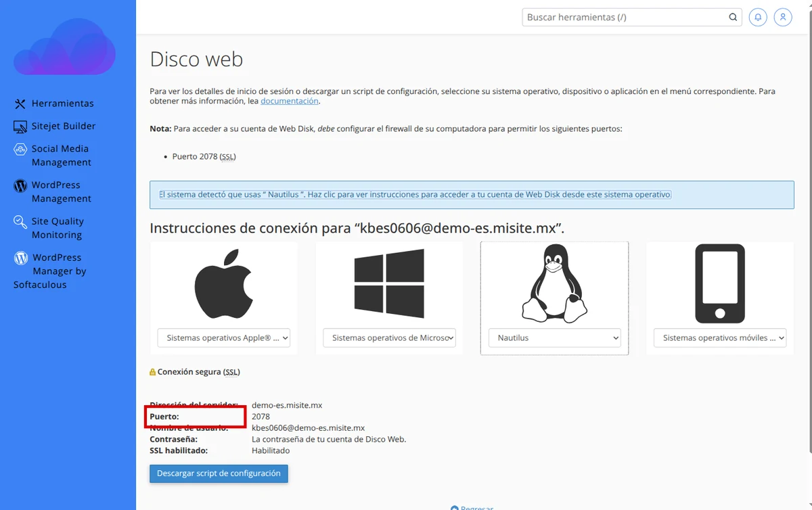Click the WordPress Manager by Softaculous icon
Screen dimensions: 812x510
(21, 258)
